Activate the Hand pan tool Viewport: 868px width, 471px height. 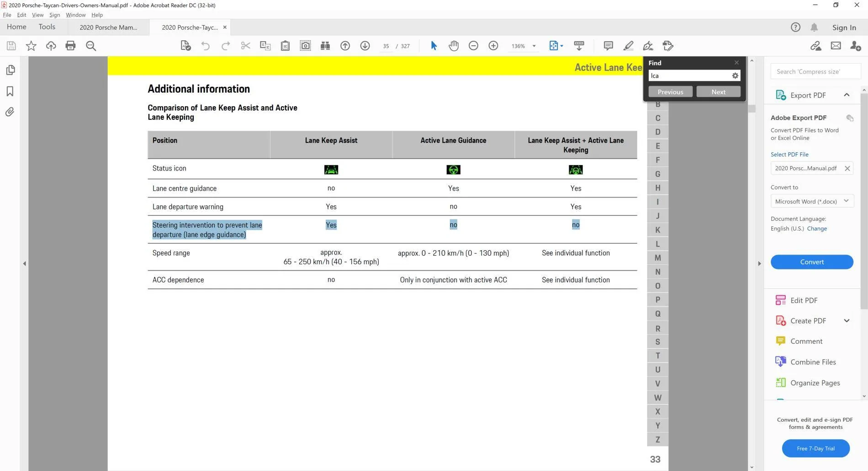pyautogui.click(x=454, y=46)
